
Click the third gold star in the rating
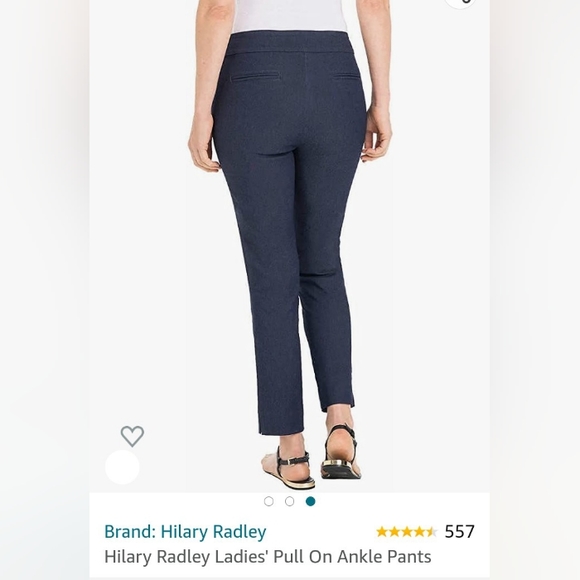(x=407, y=532)
